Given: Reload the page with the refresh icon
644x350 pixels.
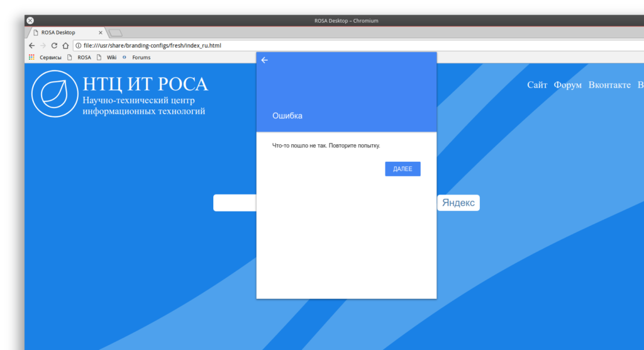Looking at the screenshot, I should point(54,45).
